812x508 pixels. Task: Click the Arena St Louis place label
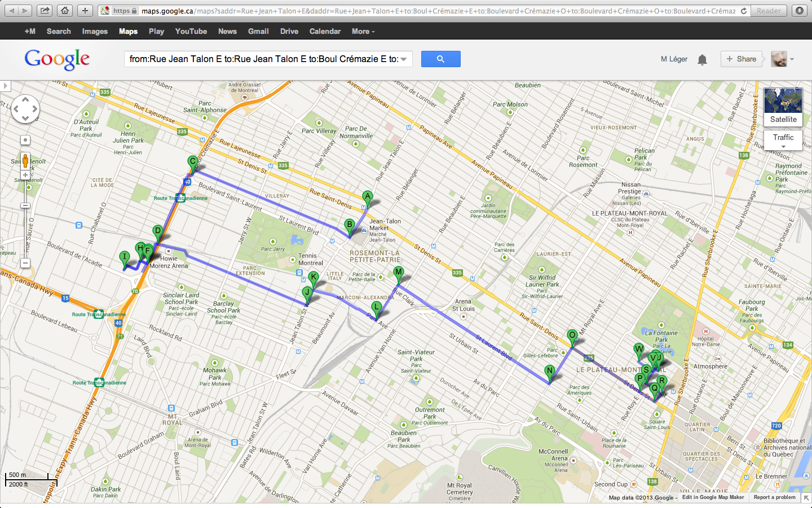464,305
